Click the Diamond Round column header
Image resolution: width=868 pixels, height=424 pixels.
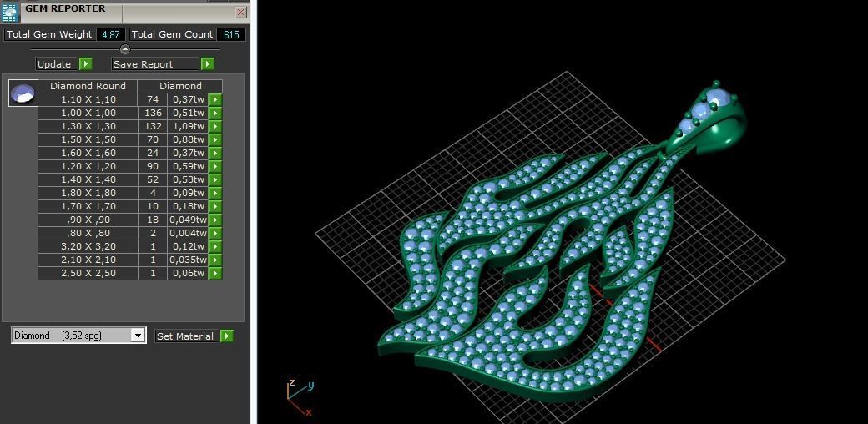pos(88,86)
